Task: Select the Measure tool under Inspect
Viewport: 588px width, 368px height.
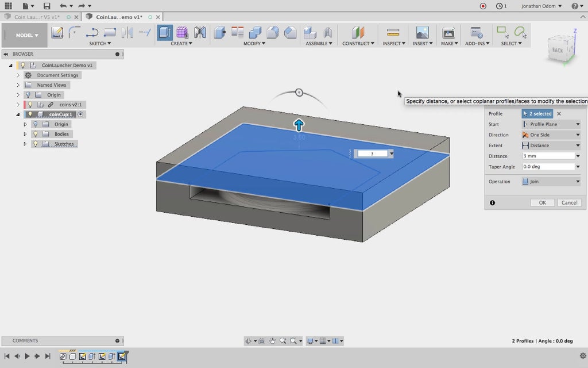Action: click(393, 33)
